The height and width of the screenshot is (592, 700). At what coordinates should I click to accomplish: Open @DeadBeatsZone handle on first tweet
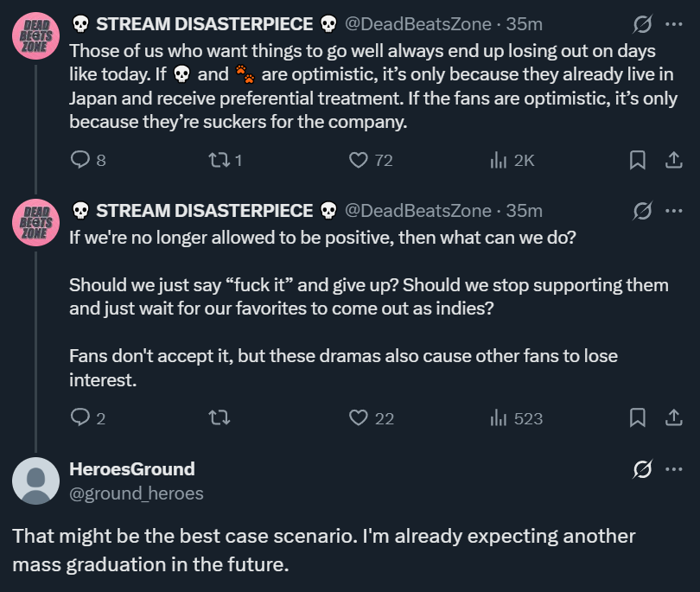(x=418, y=24)
